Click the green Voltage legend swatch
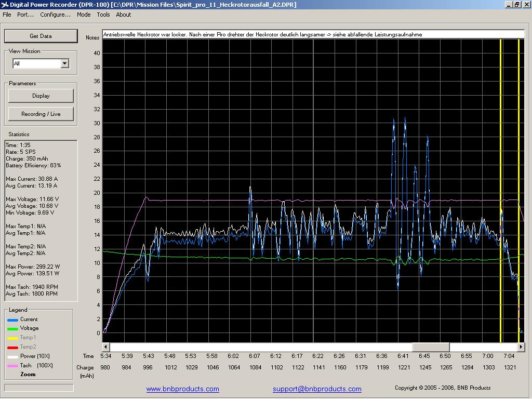The height and width of the screenshot is (399, 532). [x=12, y=329]
